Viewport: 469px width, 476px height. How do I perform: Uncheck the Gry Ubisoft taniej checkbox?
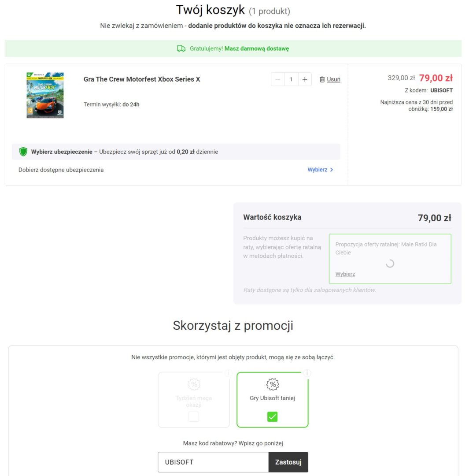click(273, 416)
